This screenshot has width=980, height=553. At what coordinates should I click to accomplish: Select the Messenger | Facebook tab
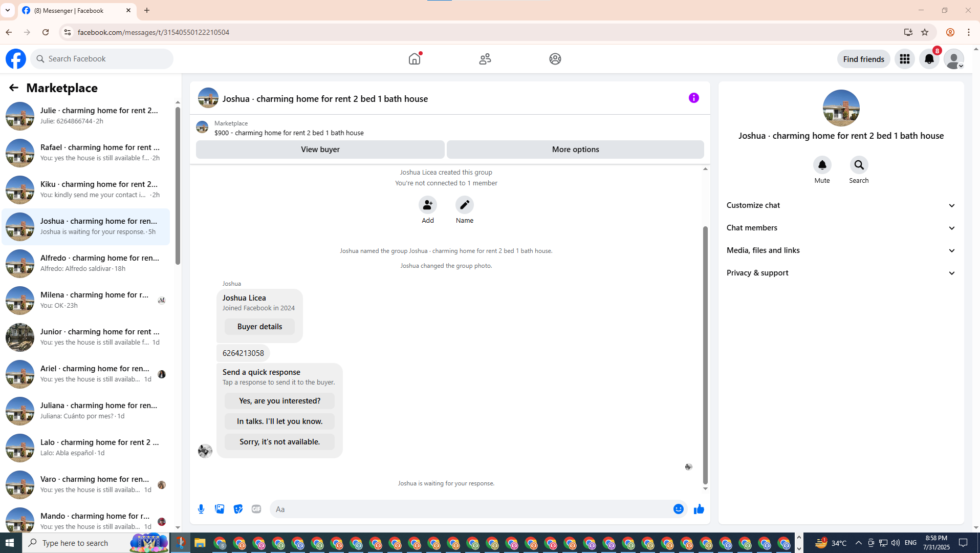(x=77, y=10)
